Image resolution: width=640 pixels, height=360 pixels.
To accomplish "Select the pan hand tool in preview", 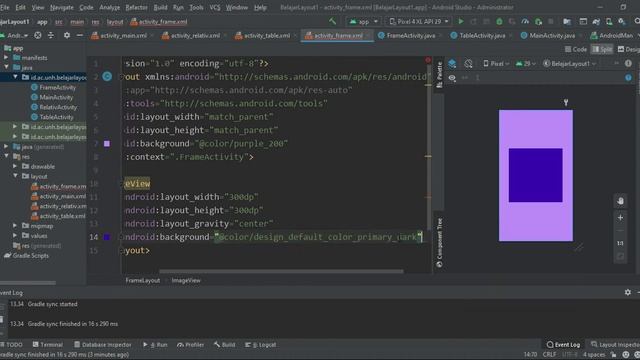I will tap(620, 201).
